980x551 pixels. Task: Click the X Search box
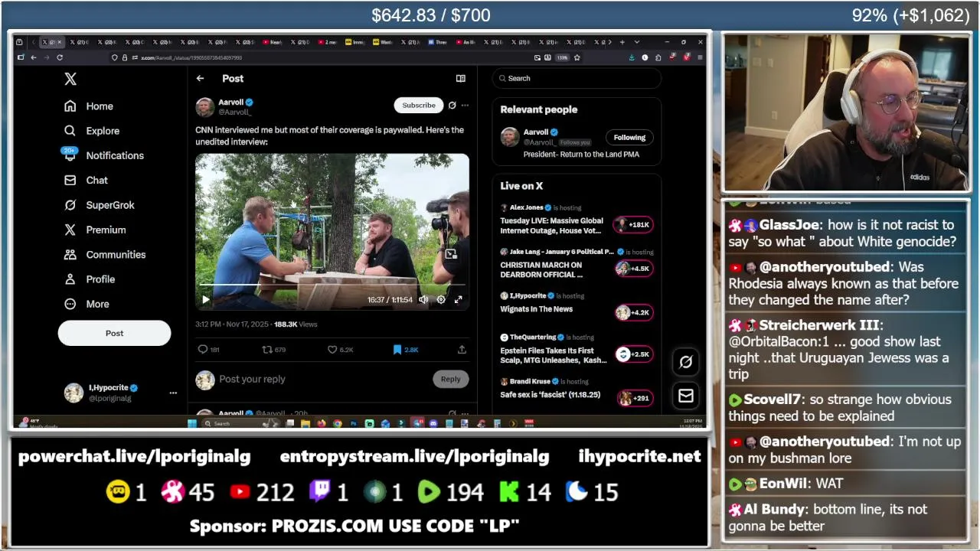(x=577, y=78)
